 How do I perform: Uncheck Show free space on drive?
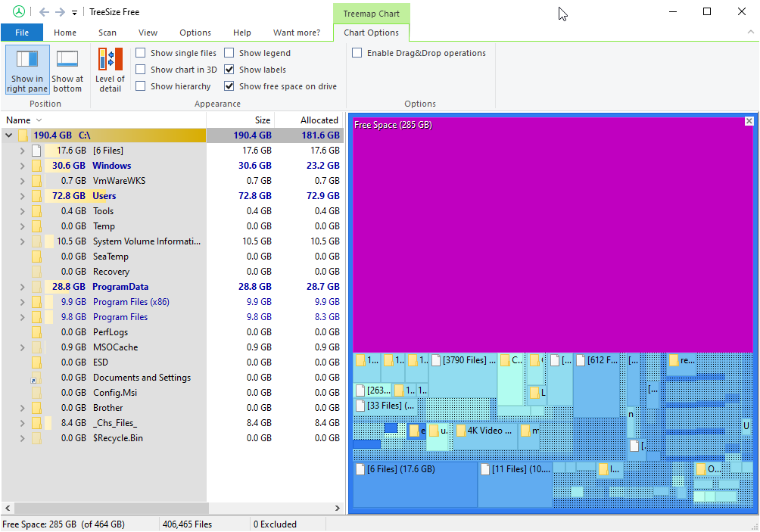coord(229,86)
